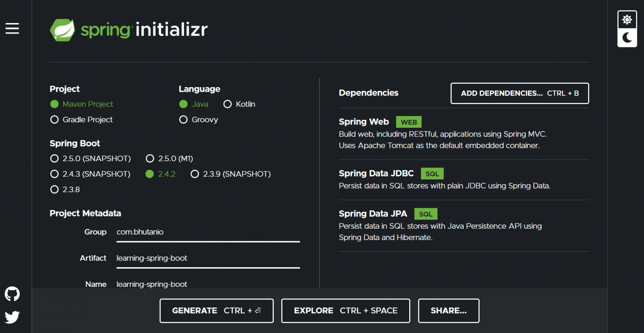Click the SQL tag beside Spring Data JPA
The image size is (644, 333).
426,214
